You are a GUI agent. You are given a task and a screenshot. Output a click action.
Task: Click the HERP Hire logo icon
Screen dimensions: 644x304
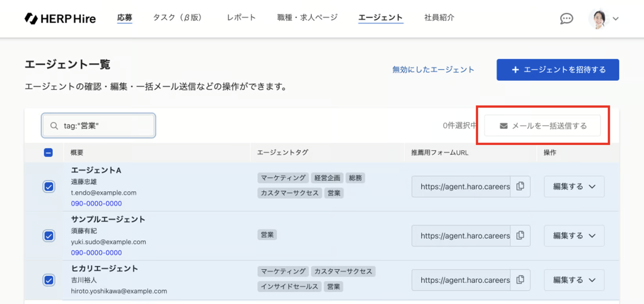click(31, 18)
